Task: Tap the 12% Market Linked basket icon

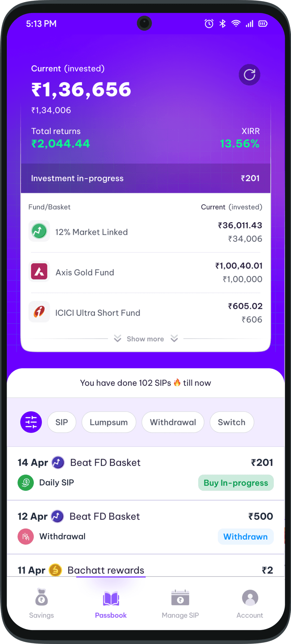Action: point(39,231)
